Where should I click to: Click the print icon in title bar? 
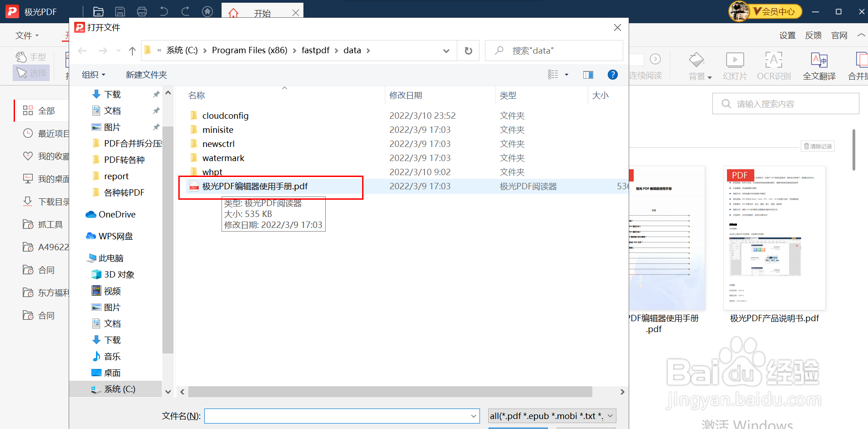(142, 12)
